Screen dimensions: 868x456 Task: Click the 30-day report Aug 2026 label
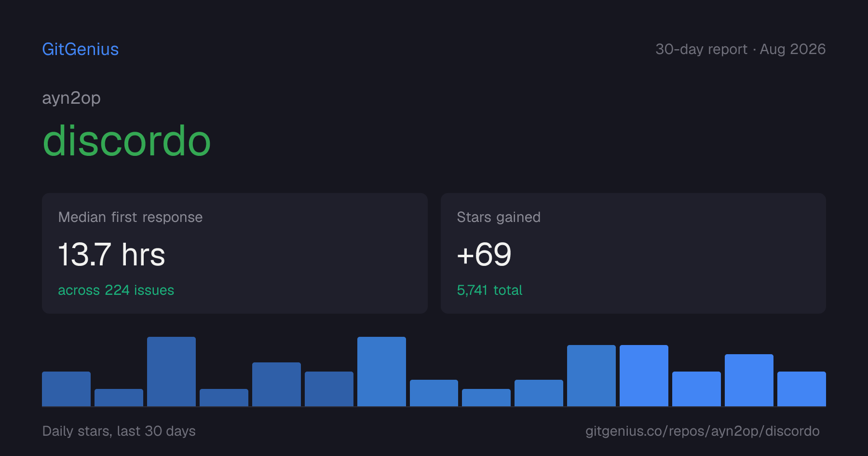click(x=741, y=49)
